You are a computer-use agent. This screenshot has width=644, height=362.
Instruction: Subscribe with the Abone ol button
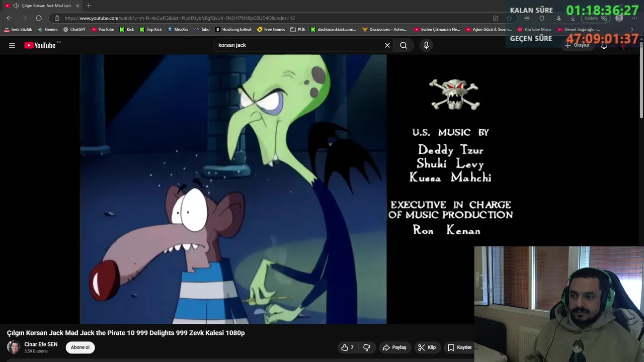click(x=80, y=347)
